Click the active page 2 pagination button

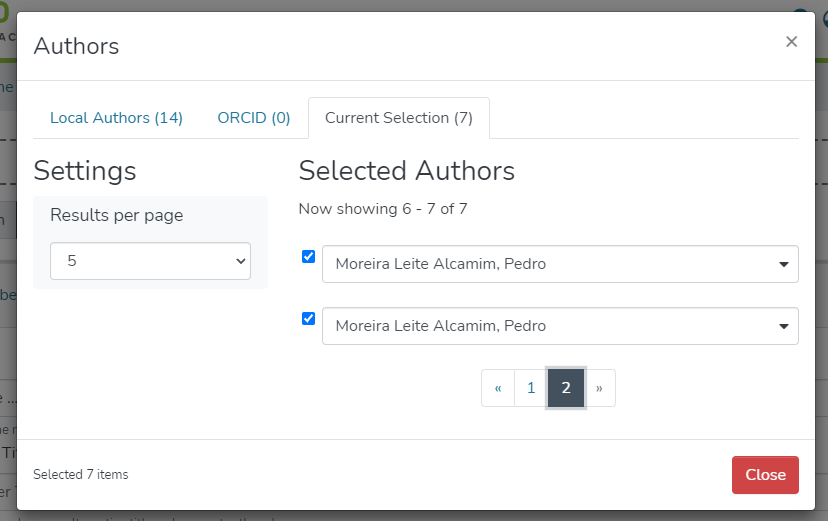[x=566, y=388]
